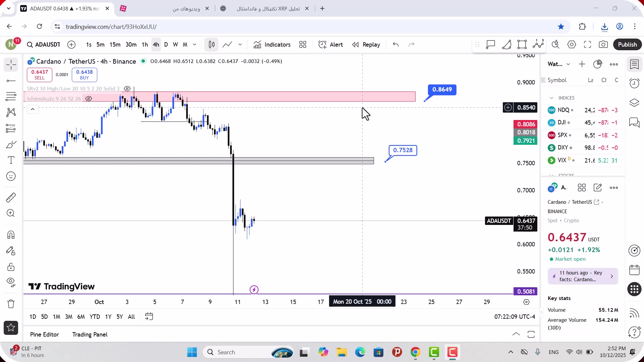Expand the bottom panel chevron
This screenshot has height=362, width=644.
coord(516,334)
